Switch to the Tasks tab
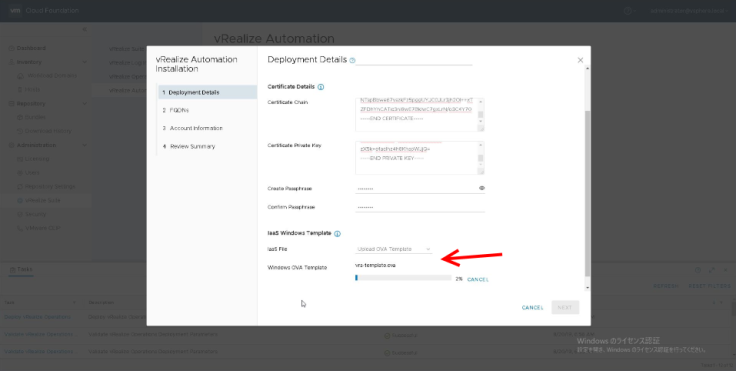Image resolution: width=736 pixels, height=371 pixels. tap(21, 270)
